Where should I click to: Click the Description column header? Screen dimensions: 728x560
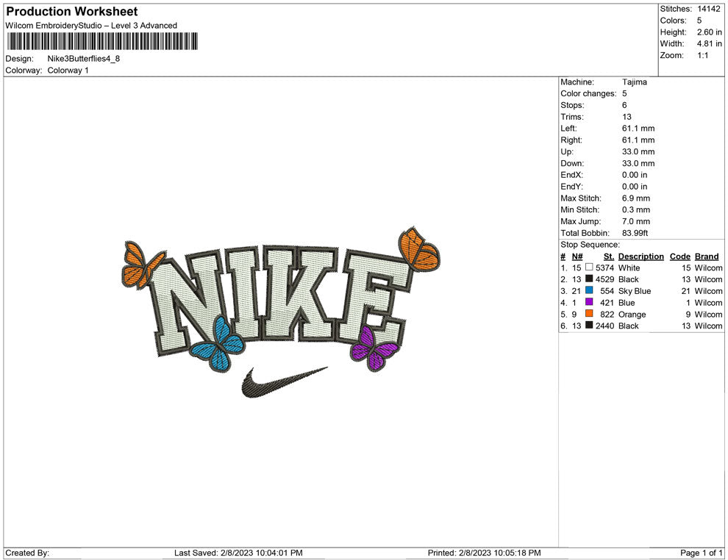tap(640, 256)
